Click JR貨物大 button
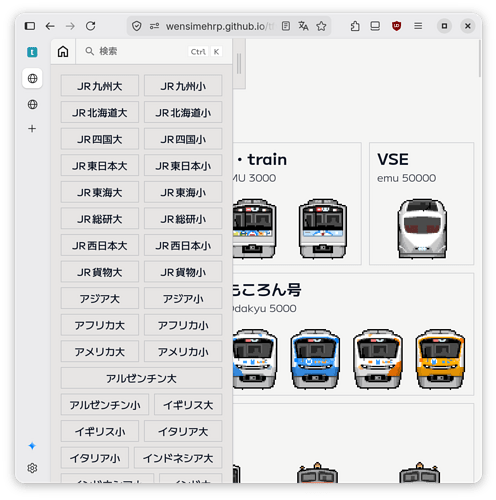 click(x=100, y=272)
